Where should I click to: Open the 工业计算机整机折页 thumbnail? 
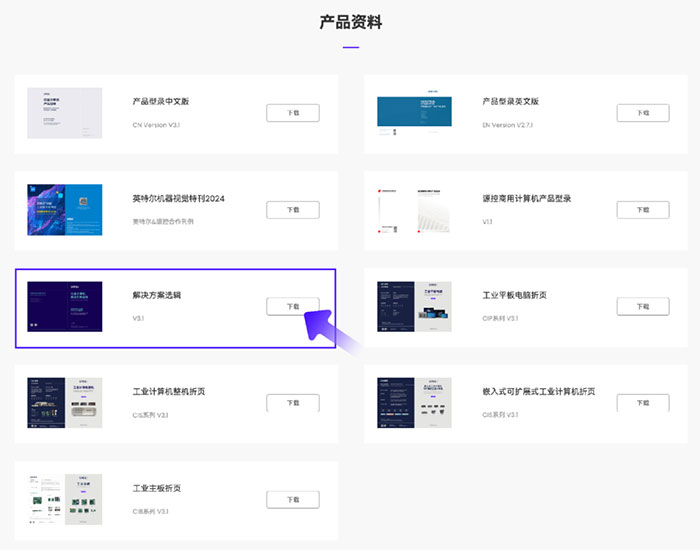pyautogui.click(x=65, y=403)
